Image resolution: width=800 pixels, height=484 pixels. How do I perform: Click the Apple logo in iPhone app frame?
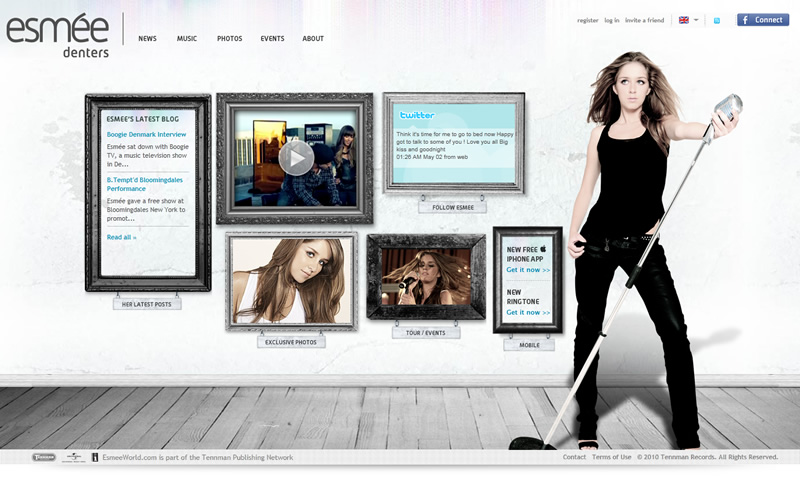(x=543, y=248)
